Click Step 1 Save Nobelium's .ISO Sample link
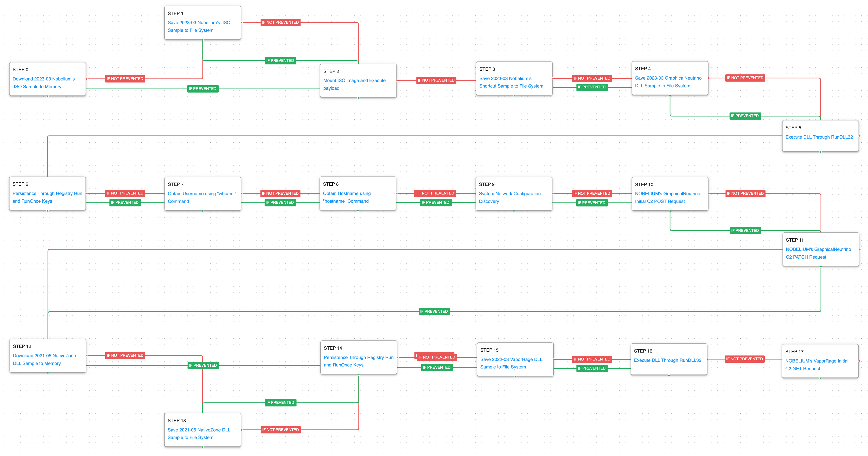This screenshot has height=456, width=868. (x=199, y=26)
